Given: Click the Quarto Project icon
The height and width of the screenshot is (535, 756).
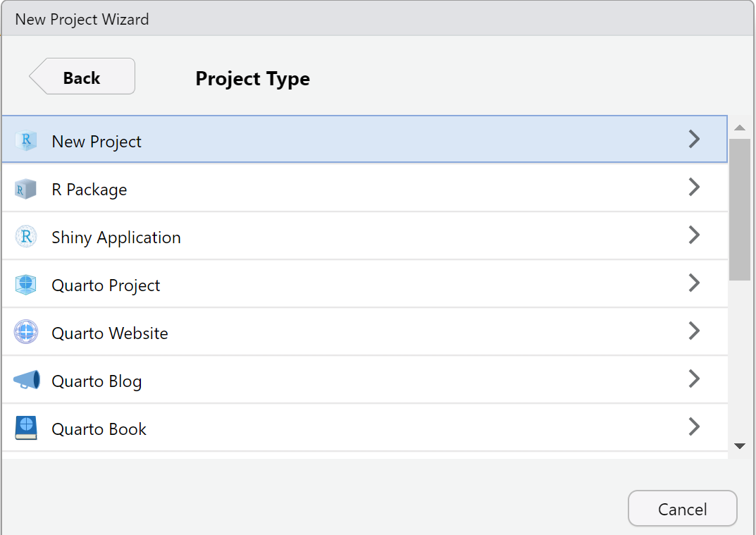Looking at the screenshot, I should (x=26, y=285).
